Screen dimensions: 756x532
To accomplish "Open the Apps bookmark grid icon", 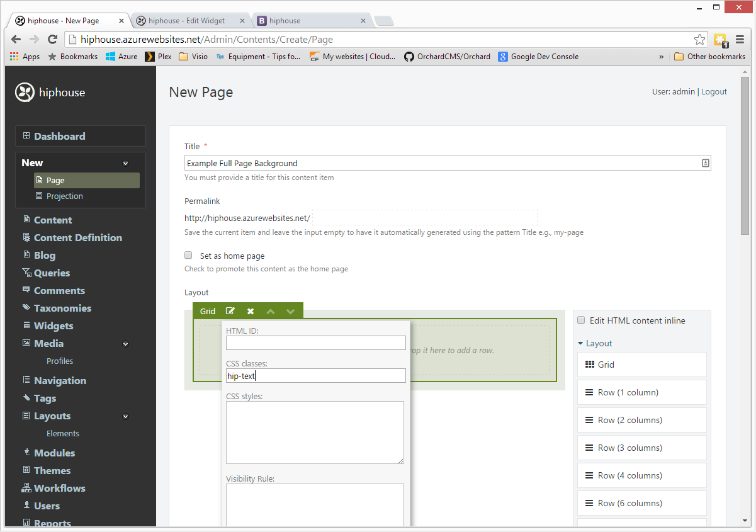I will [14, 57].
